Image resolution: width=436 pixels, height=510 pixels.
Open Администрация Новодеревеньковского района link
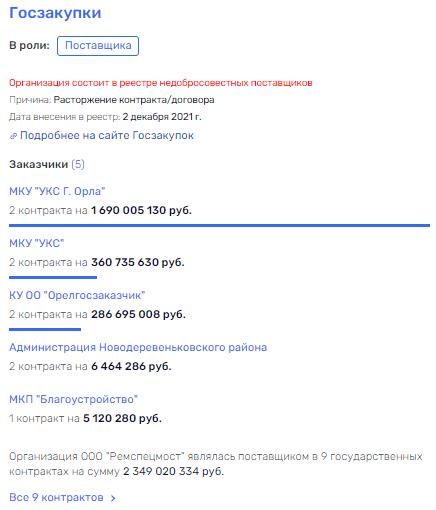click(x=138, y=347)
